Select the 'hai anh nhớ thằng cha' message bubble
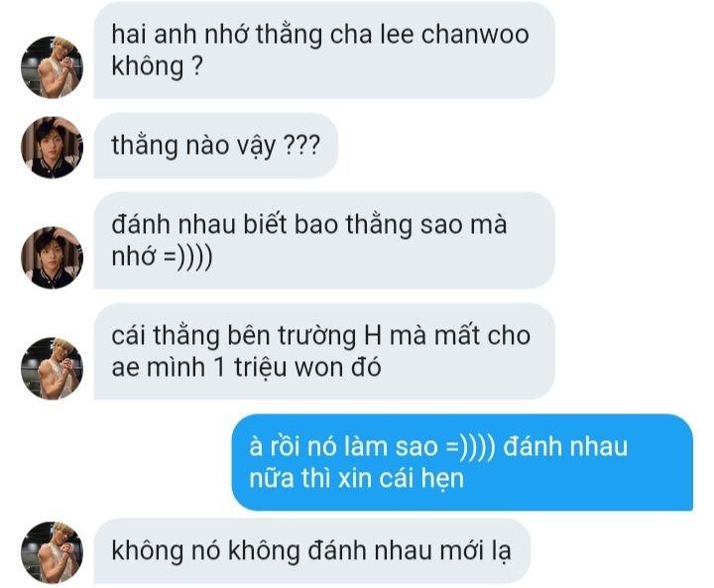 (324, 50)
